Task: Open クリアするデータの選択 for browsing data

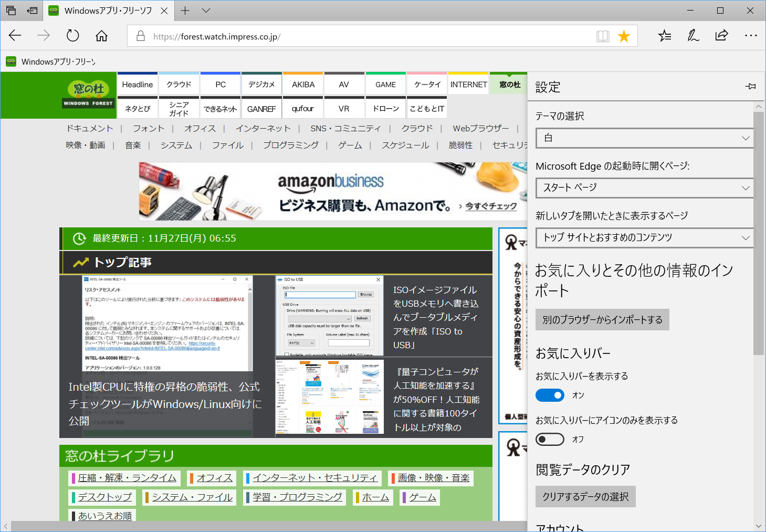Action: click(585, 496)
